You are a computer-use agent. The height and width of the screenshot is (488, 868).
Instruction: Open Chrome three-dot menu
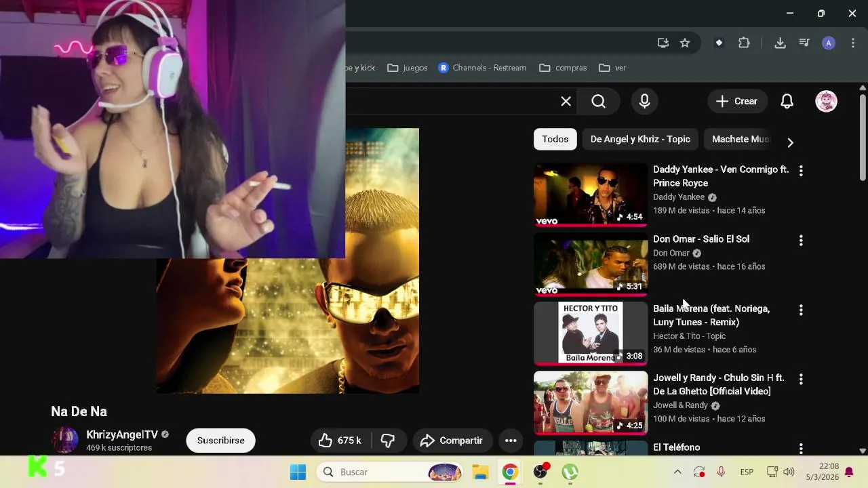pyautogui.click(x=852, y=43)
